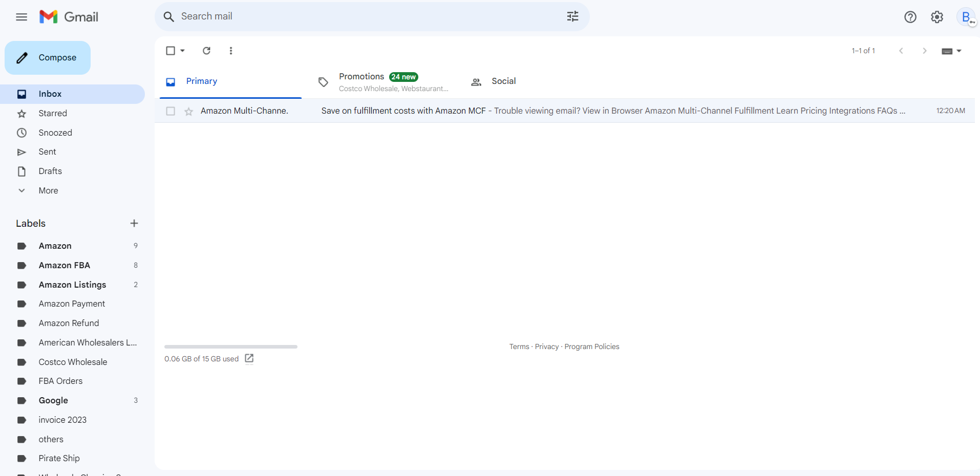Open the Starred folder

click(72, 114)
